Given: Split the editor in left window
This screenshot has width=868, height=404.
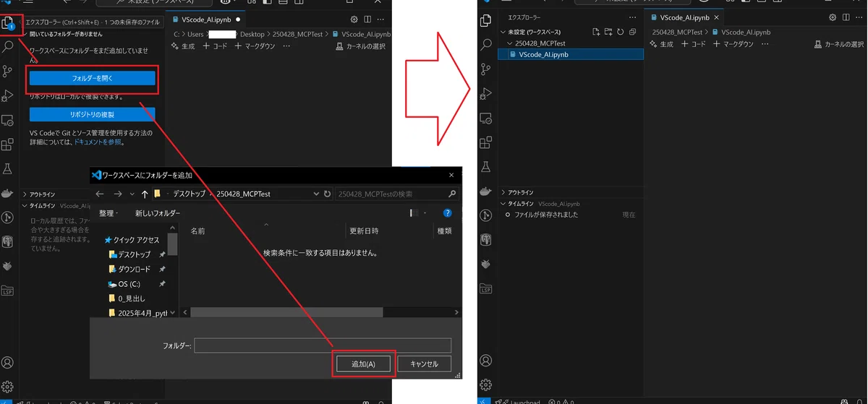Looking at the screenshot, I should [368, 20].
